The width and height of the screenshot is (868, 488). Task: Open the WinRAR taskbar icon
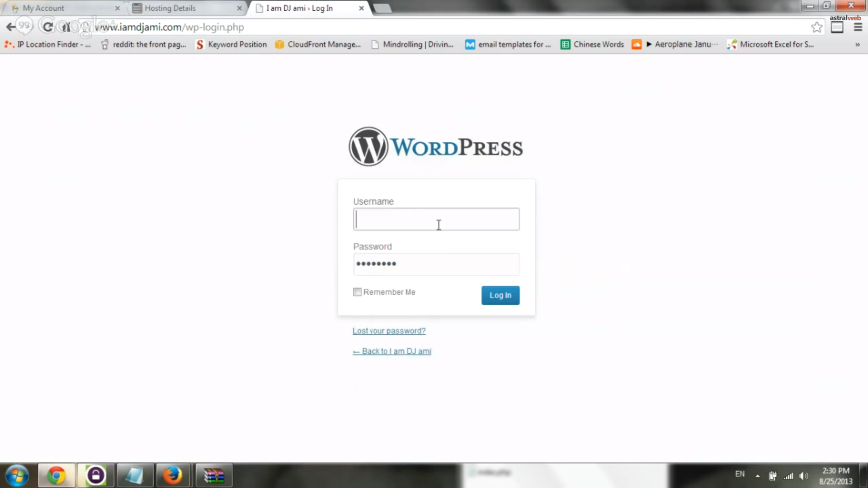tap(214, 475)
